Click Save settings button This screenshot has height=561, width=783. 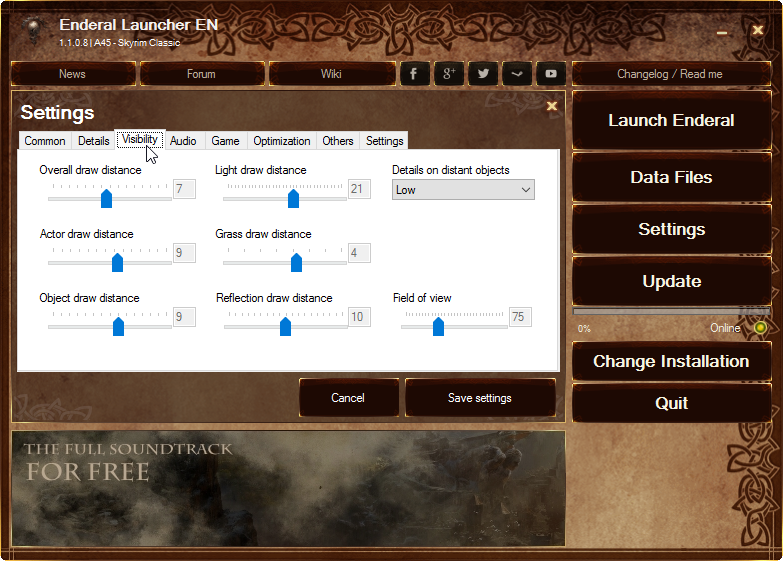coord(479,398)
